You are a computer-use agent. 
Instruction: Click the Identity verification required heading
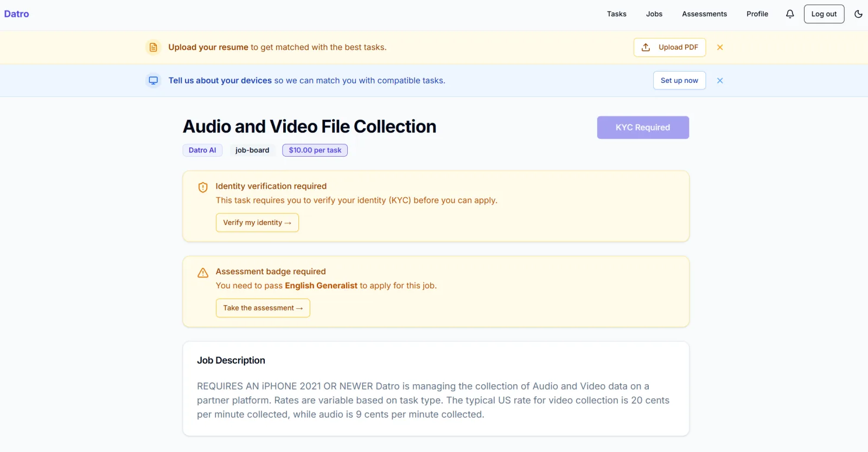coord(271,186)
